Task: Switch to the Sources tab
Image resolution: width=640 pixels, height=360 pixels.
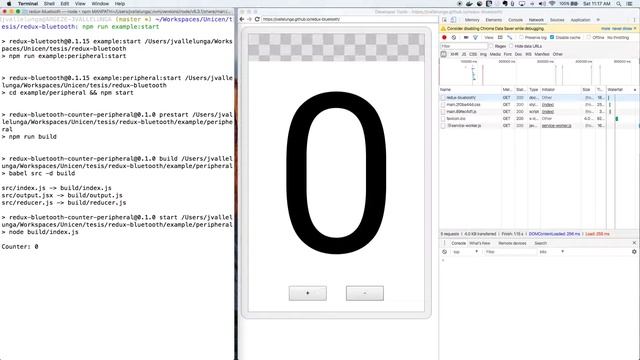Action: [x=557, y=20]
